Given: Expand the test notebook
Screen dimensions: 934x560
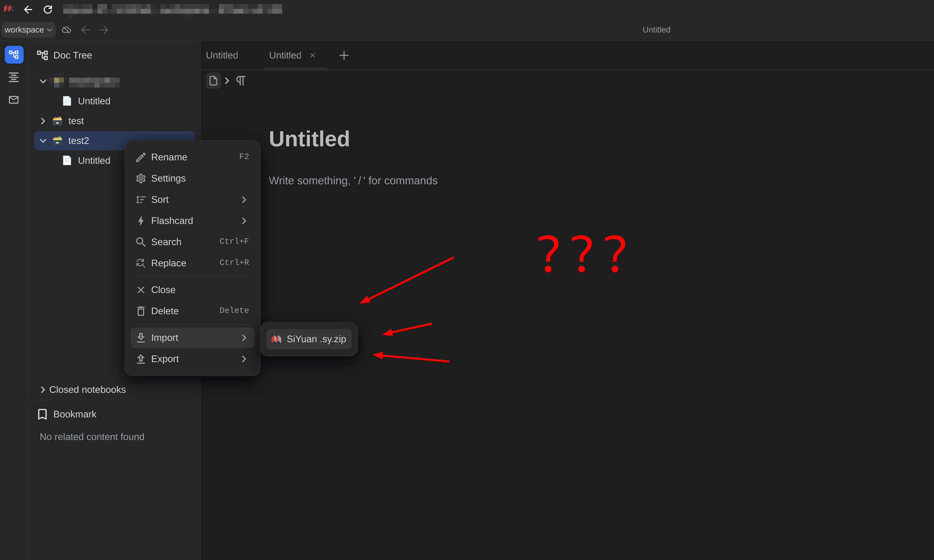Looking at the screenshot, I should pos(43,121).
